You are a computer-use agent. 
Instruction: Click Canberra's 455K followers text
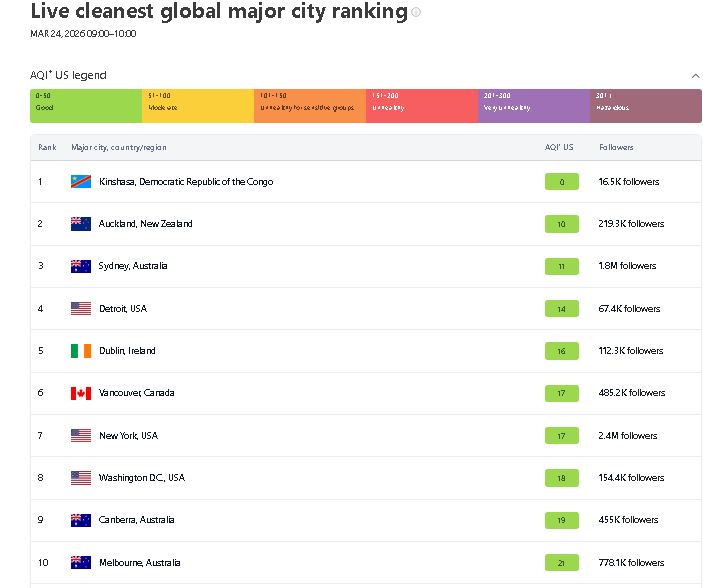click(x=628, y=520)
